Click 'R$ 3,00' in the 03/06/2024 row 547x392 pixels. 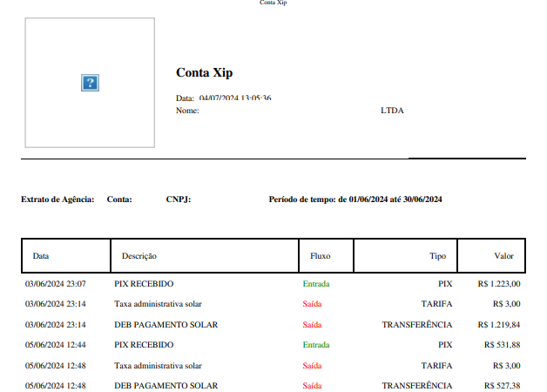[507, 304]
